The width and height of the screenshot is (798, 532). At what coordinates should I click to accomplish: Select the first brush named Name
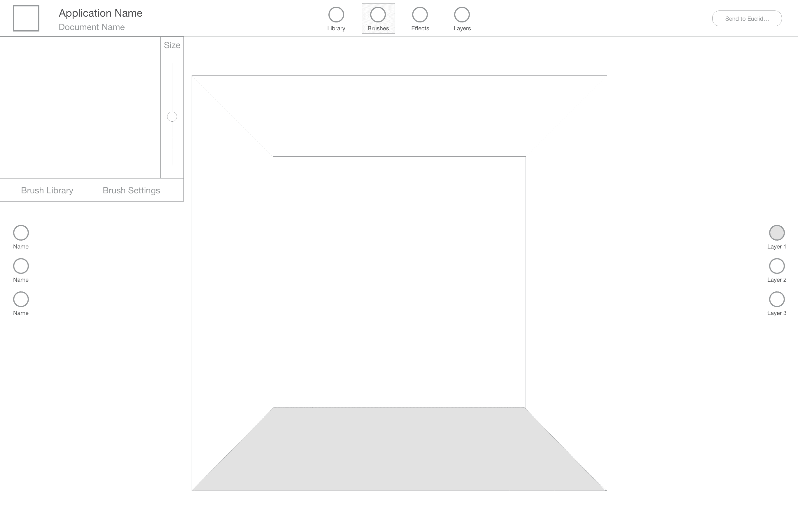coord(21,232)
